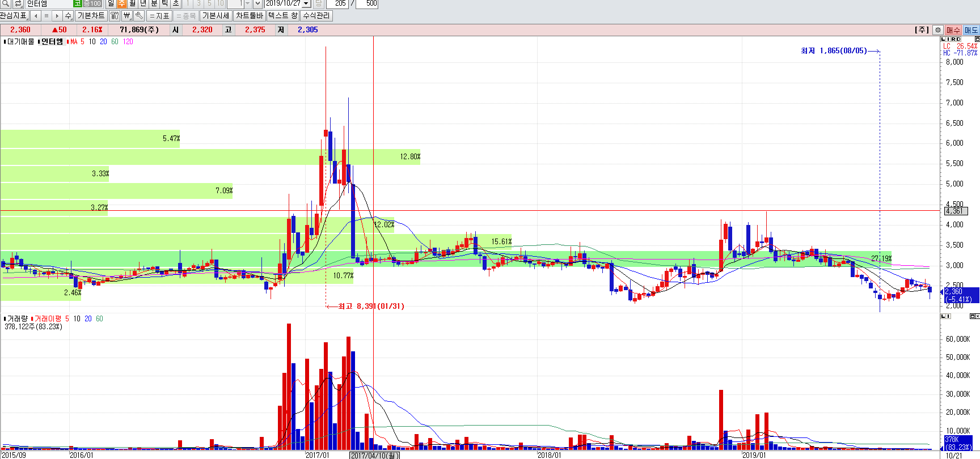980x459 pixels.
Task: Select the 분 minute period button
Action: [x=154, y=3]
